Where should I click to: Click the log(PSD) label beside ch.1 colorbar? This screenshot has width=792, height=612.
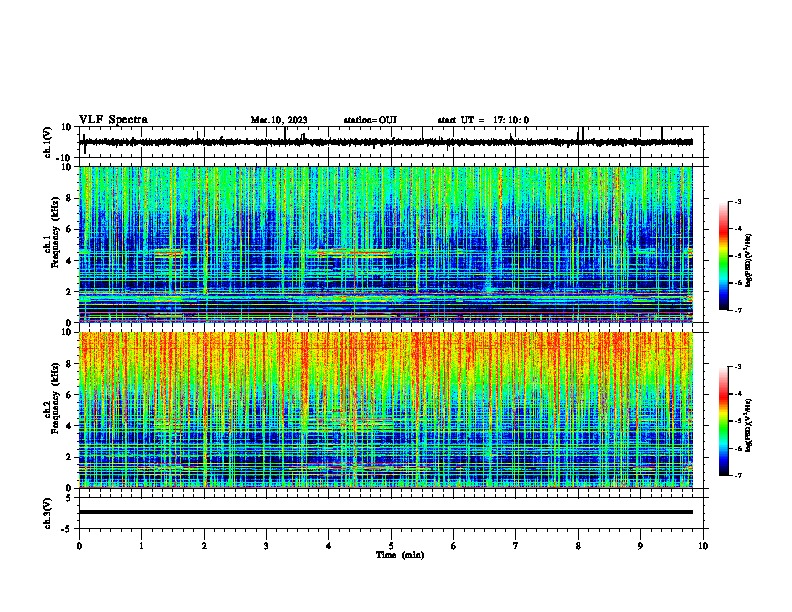pos(748,260)
